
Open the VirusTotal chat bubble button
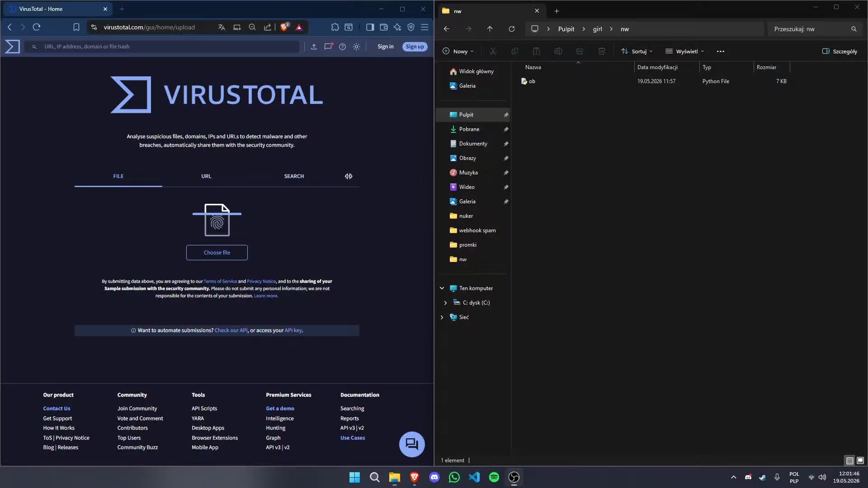click(412, 444)
